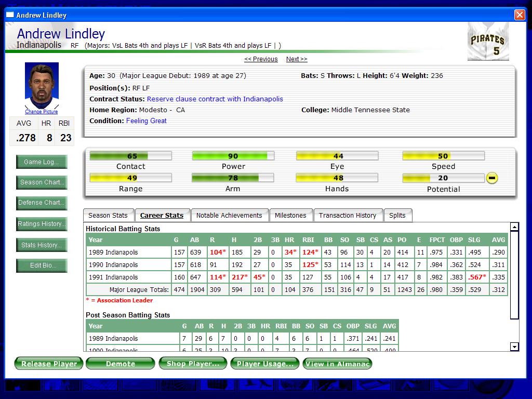Image resolution: width=532 pixels, height=399 pixels.
Task: Demote the player
Action: tap(121, 364)
